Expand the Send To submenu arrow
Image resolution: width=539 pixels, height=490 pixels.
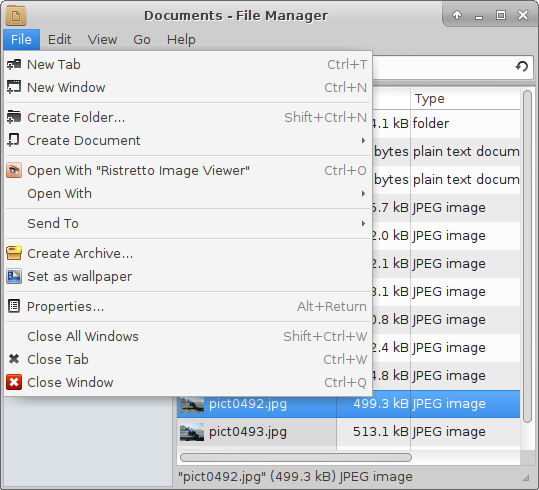click(363, 223)
